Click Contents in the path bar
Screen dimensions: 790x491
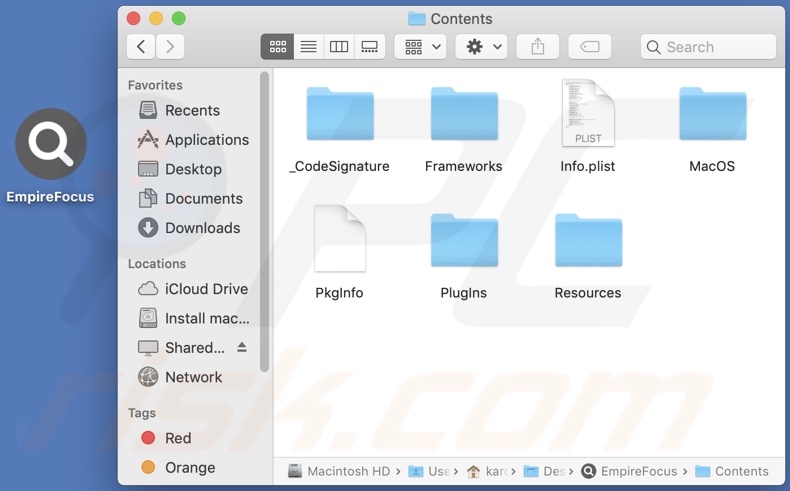pyautogui.click(x=732, y=471)
